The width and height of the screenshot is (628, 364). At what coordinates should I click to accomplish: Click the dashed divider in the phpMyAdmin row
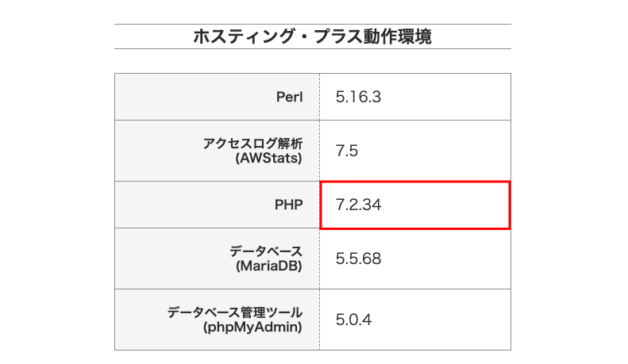pyautogui.click(x=320, y=320)
